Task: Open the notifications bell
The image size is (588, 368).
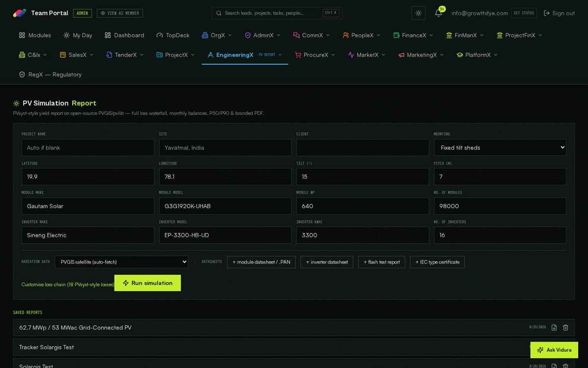Action: pos(439,13)
